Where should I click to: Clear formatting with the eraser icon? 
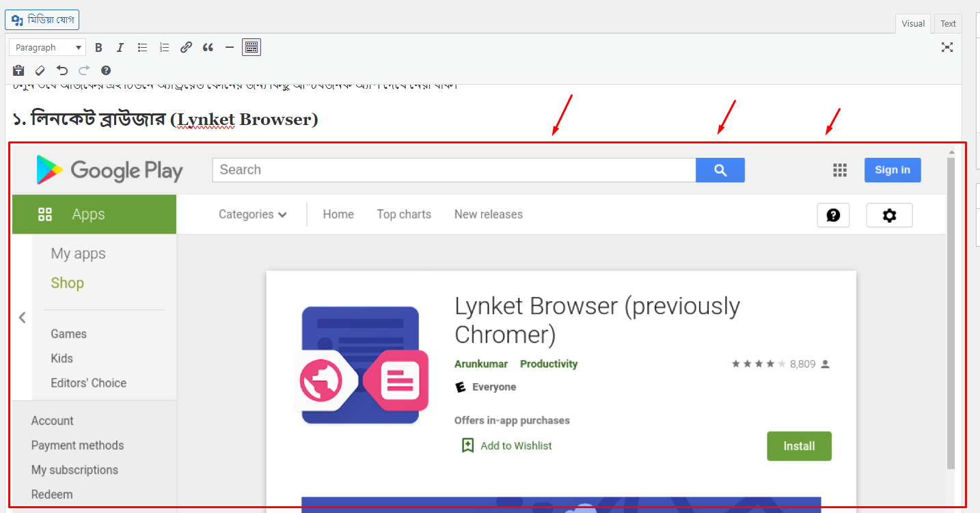pyautogui.click(x=40, y=70)
